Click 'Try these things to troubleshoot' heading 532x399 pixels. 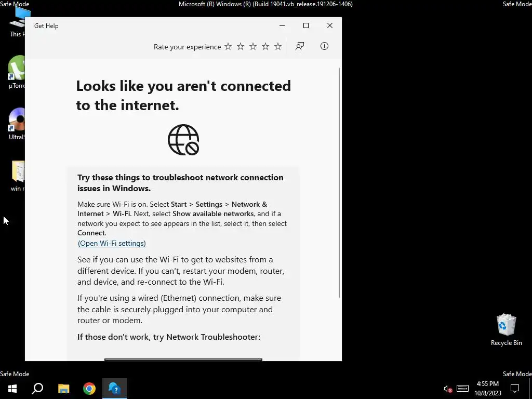click(x=180, y=182)
